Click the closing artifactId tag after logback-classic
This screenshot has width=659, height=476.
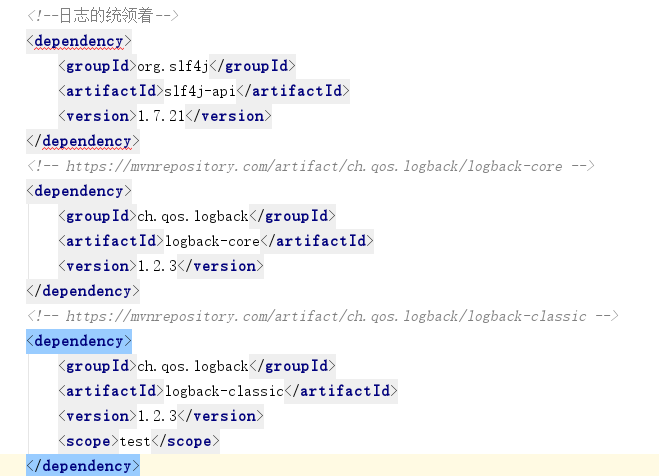[341, 391]
